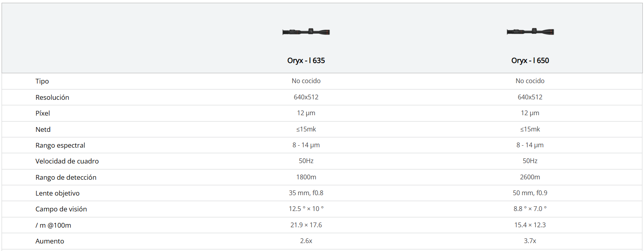The height and width of the screenshot is (251, 644).
Task: Click the 1800m detection range value
Action: [306, 177]
